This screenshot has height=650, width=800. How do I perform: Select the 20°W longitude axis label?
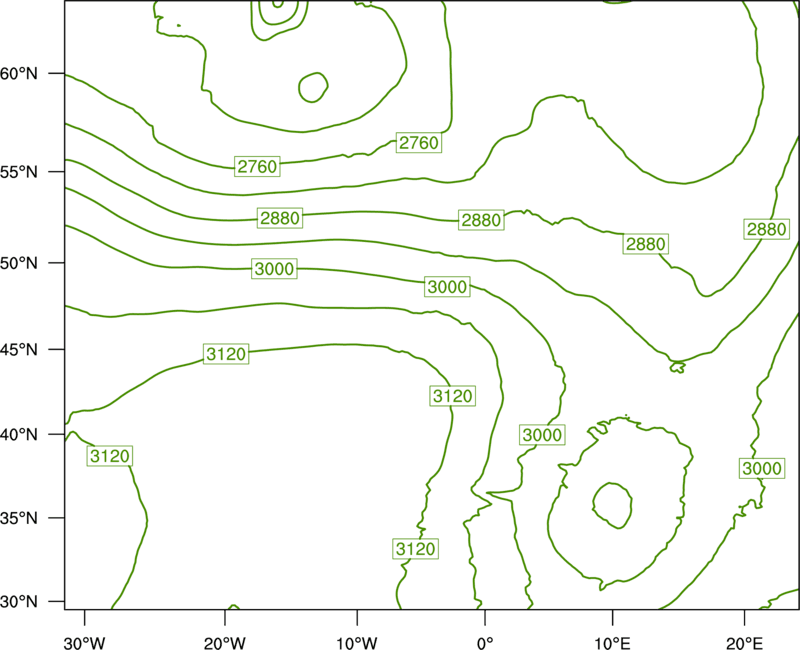pos(225,643)
